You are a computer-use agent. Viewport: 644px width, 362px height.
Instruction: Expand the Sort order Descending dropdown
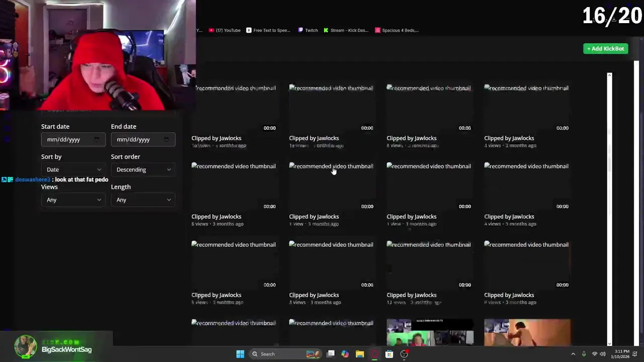click(x=143, y=169)
